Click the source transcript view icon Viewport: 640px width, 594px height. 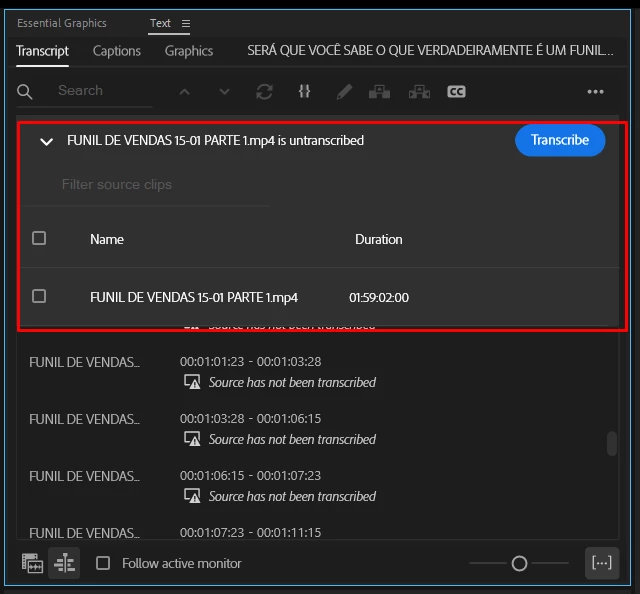coord(32,563)
